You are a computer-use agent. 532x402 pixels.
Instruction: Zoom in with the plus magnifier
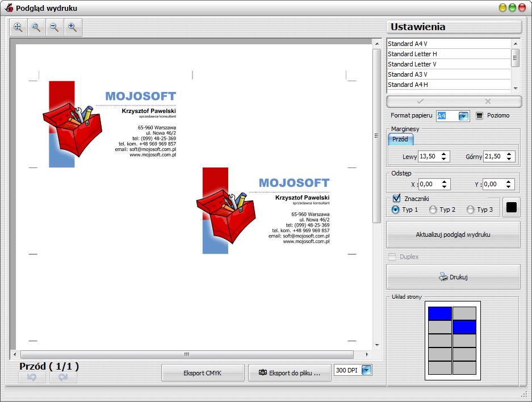[73, 27]
